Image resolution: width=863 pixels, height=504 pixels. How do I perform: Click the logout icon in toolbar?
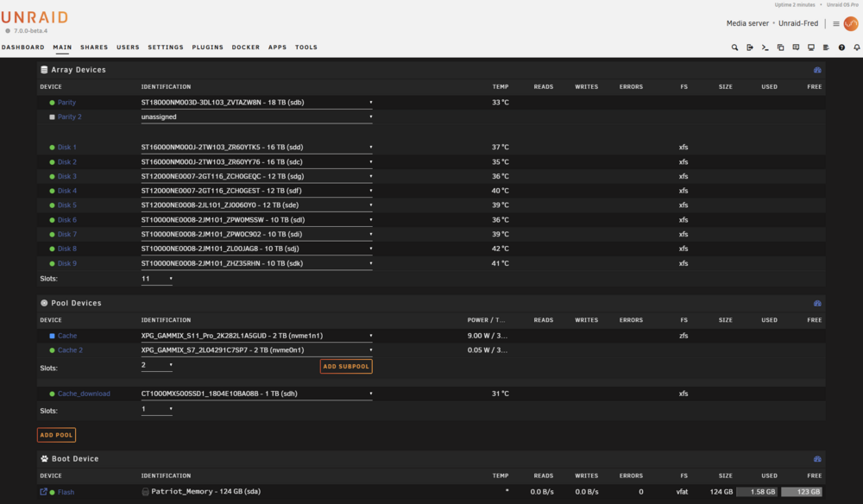click(750, 47)
